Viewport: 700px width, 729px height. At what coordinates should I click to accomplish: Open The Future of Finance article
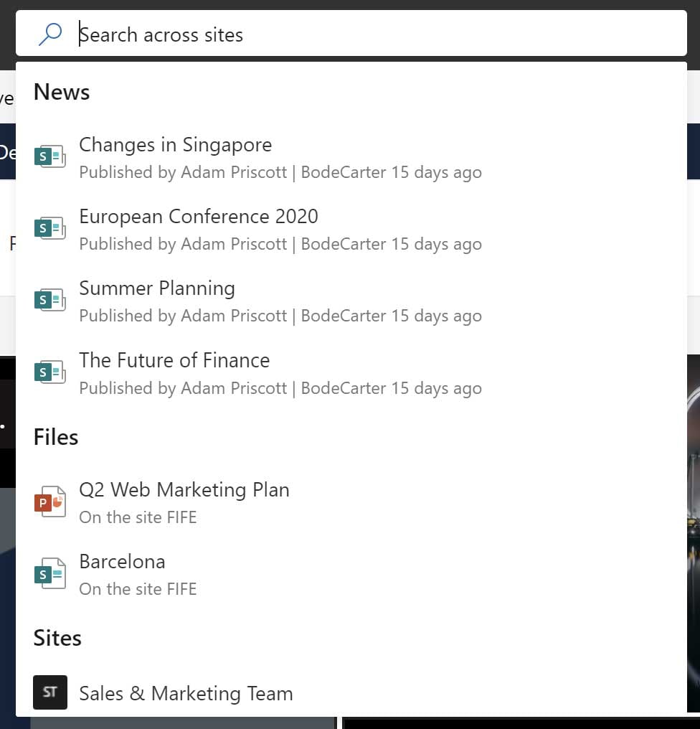pyautogui.click(x=174, y=360)
